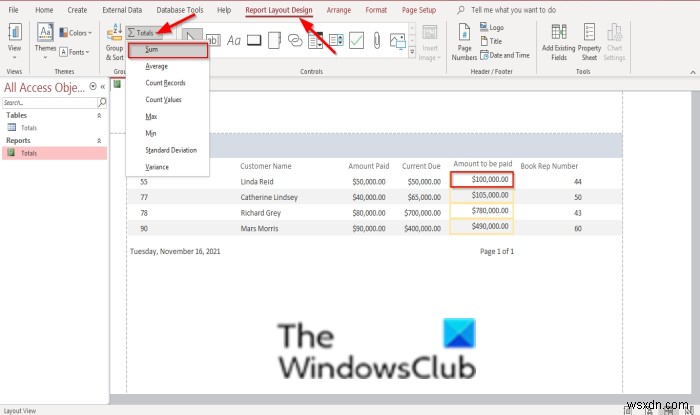
Task: Switch to the Format tab
Action: point(376,9)
